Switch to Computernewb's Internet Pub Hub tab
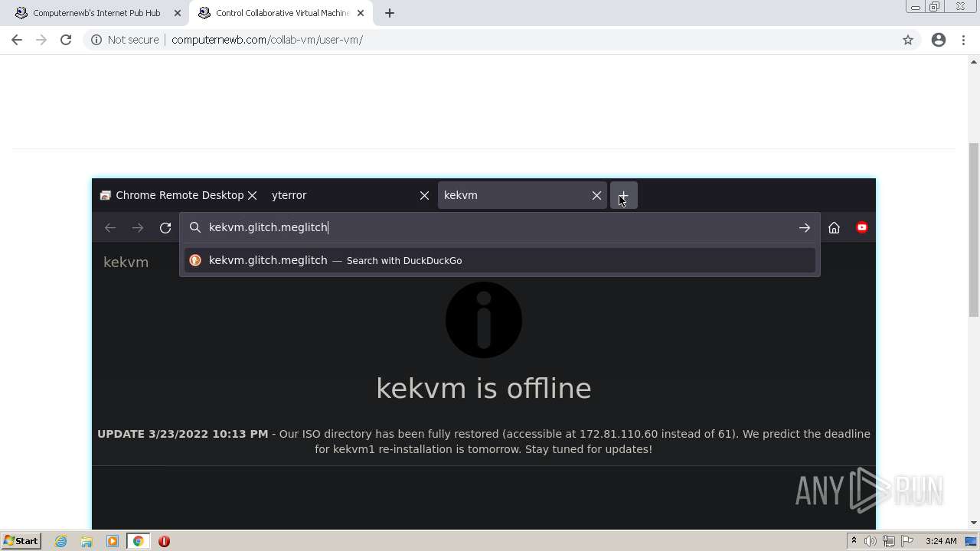Image resolution: width=980 pixels, height=551 pixels. [96, 13]
